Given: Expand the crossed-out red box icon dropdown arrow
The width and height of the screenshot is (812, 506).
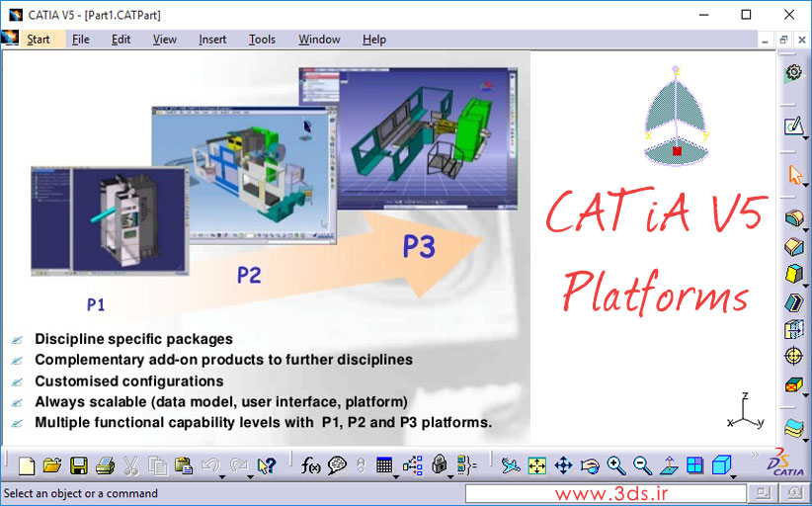Looking at the screenshot, I should [x=805, y=395].
